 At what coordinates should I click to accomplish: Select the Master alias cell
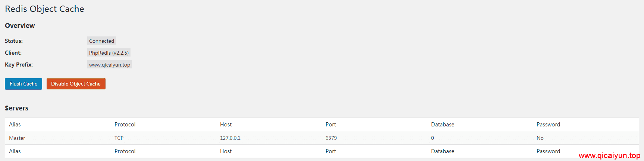coord(17,138)
